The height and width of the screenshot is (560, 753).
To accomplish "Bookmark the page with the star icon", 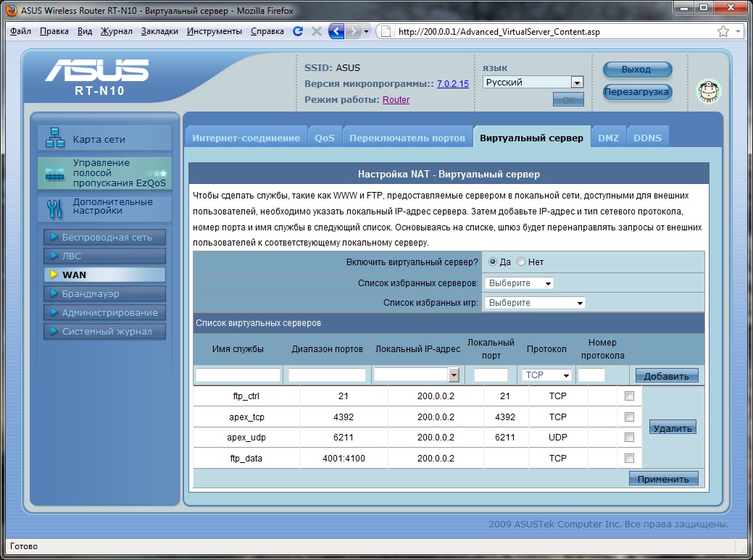I will pos(723,32).
